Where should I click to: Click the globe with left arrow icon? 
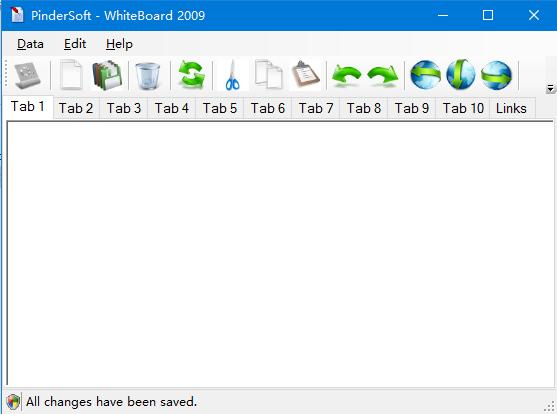coord(426,75)
